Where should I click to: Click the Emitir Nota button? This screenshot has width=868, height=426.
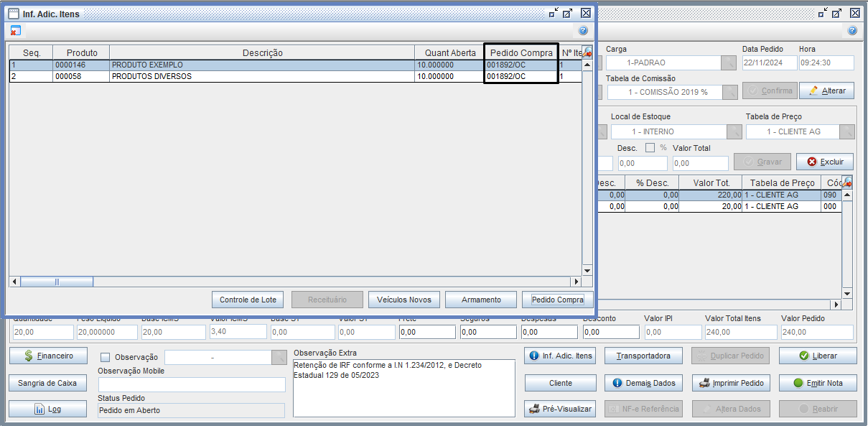[x=818, y=383]
